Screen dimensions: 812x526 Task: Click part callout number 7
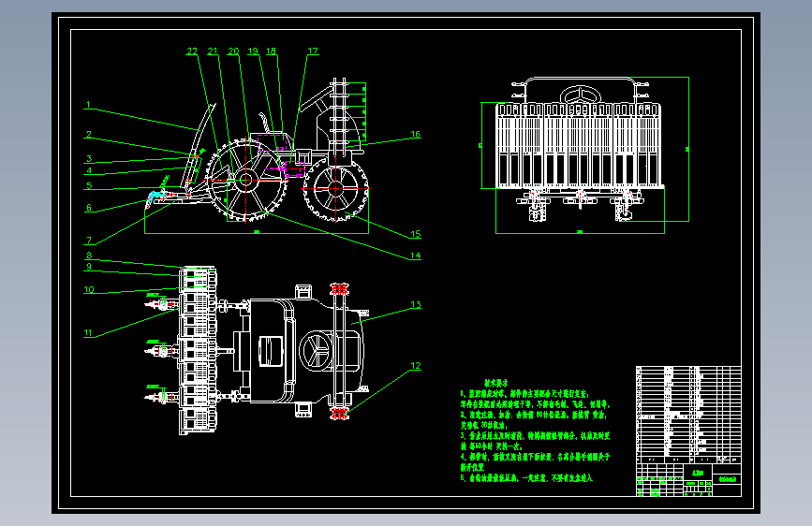tap(89, 241)
